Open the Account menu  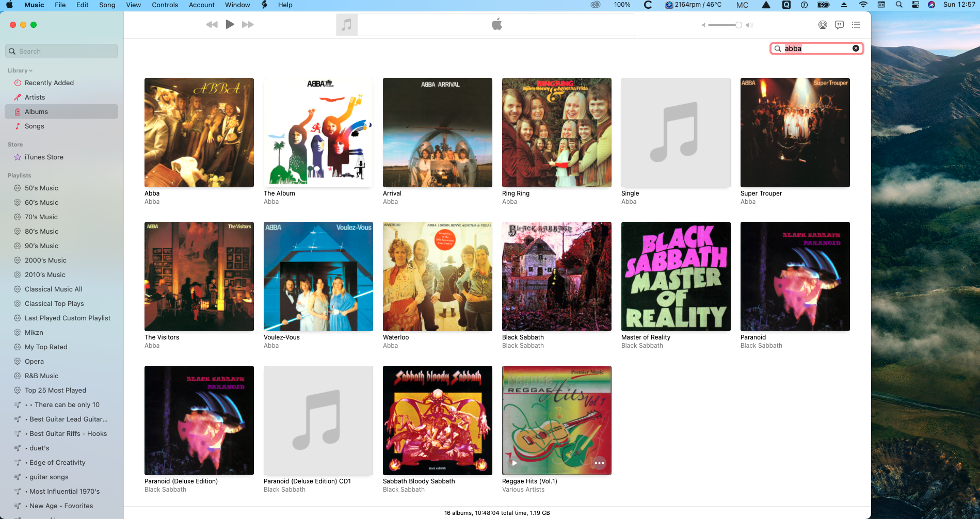(x=202, y=5)
